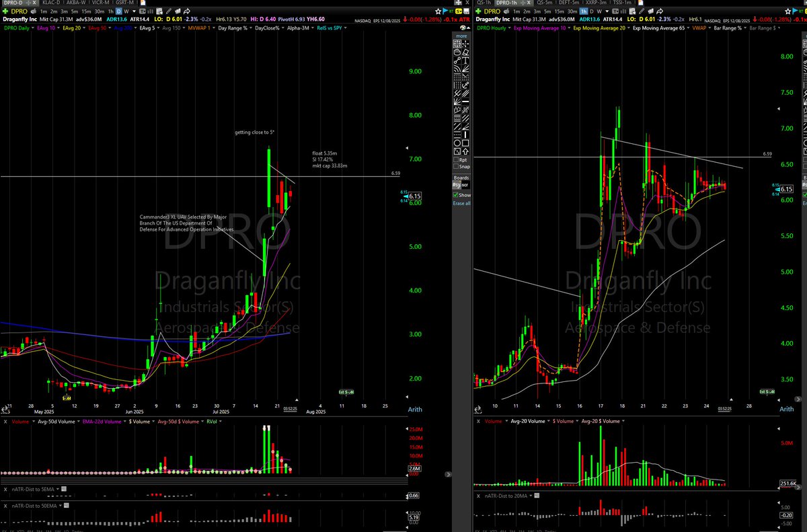Select the Fibonacci arcs tool
The height and width of the screenshot is (532, 807).
pyautogui.click(x=457, y=68)
